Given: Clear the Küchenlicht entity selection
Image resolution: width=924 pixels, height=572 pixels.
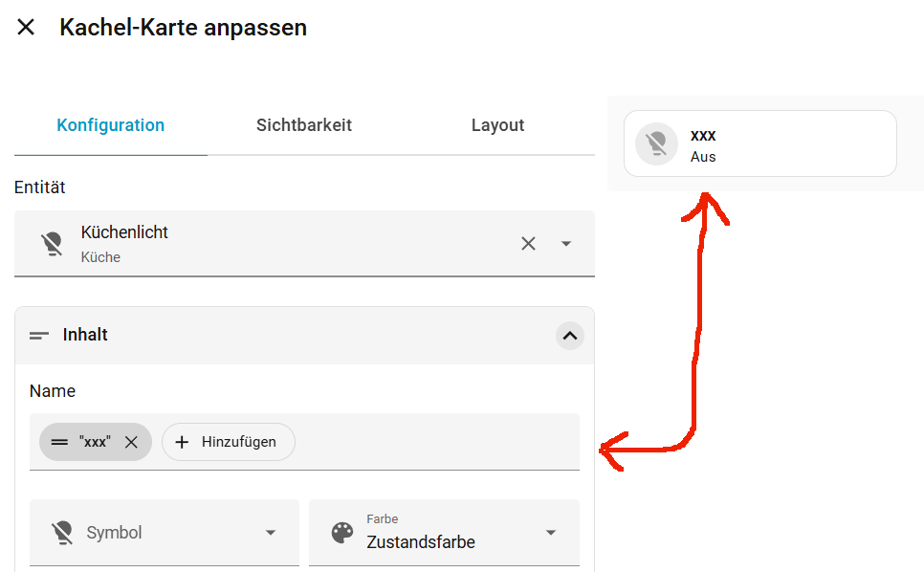Looking at the screenshot, I should click(529, 243).
